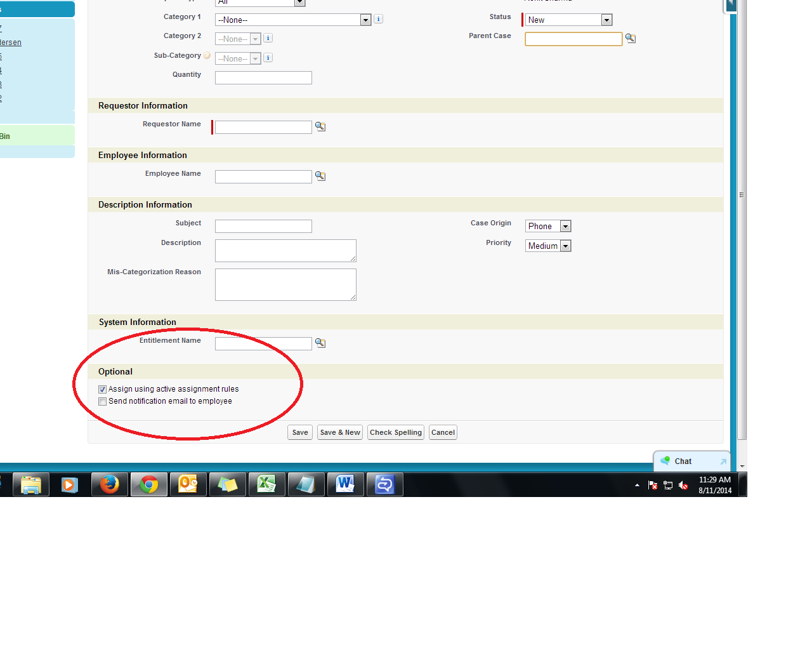Open the Employee Name lookup icon
812x650 pixels.
click(320, 176)
